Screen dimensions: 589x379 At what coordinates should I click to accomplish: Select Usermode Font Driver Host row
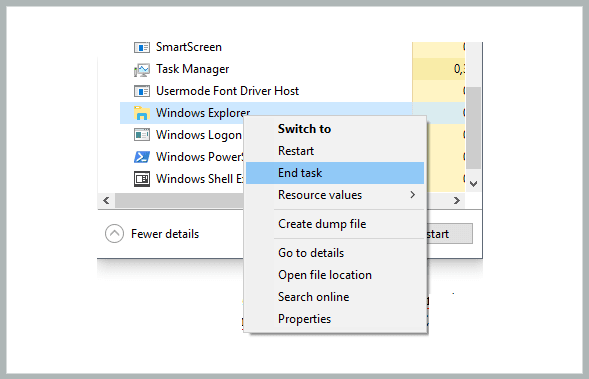292,91
